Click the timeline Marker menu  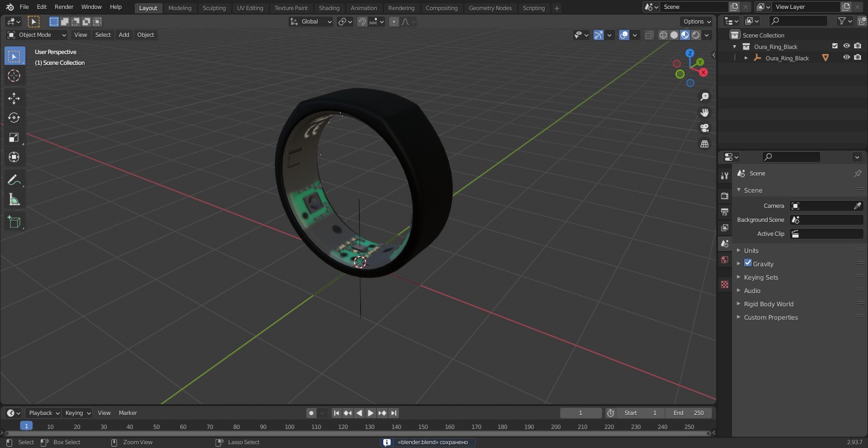point(128,413)
